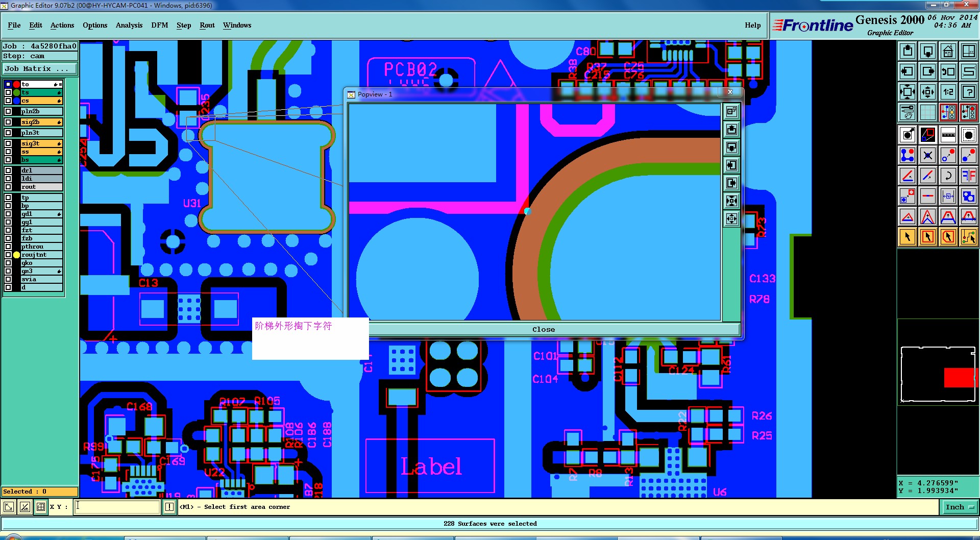
Task: Click the exclamation icon near message bar
Action: tap(169, 507)
